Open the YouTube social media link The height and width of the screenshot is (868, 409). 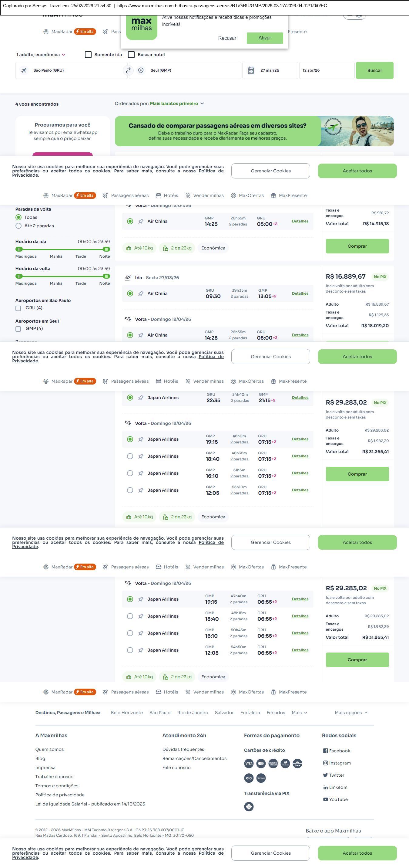[x=335, y=799]
